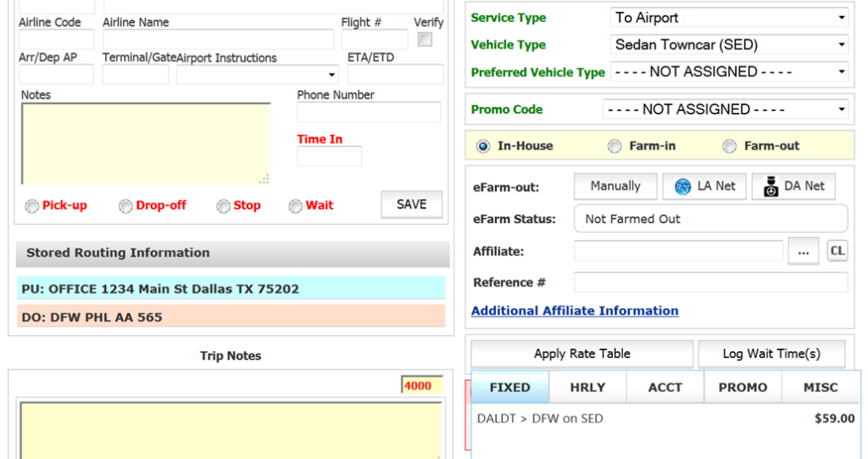This screenshot has height=459, width=868.
Task: Open the Additional Affiliate Information link
Action: [x=575, y=311]
